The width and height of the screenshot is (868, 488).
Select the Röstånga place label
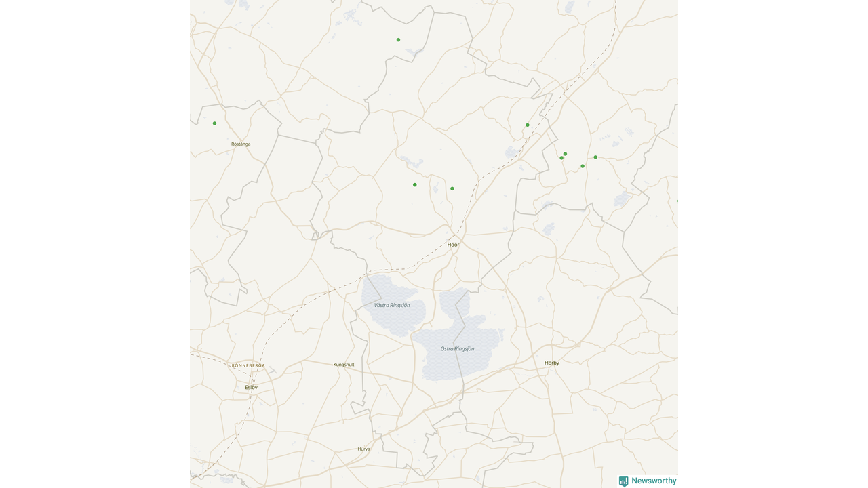(241, 144)
